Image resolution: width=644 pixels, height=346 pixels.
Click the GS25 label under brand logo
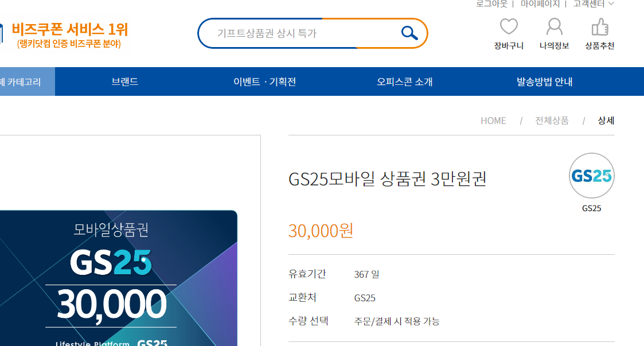591,208
